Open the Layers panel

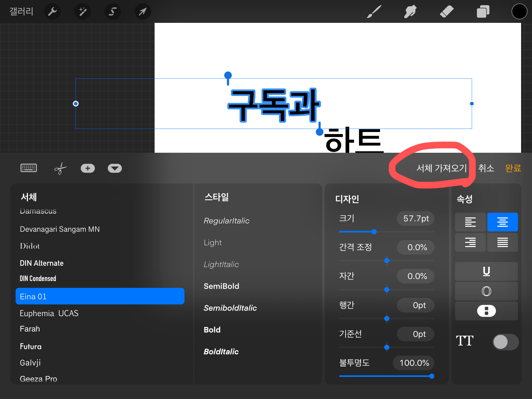tap(483, 12)
